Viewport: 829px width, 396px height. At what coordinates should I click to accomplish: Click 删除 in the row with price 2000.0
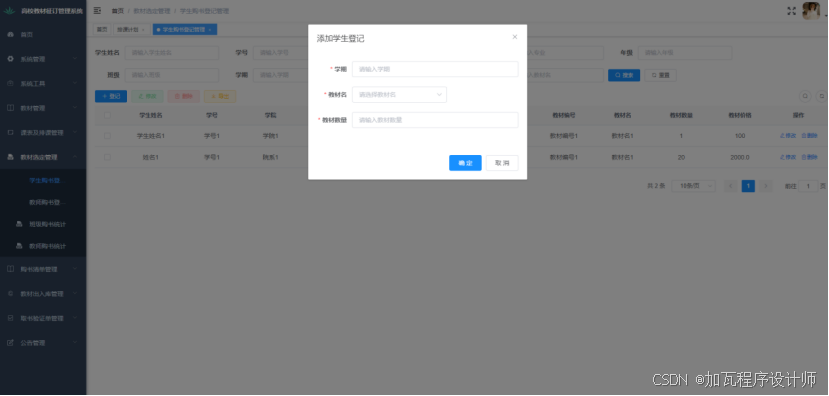pos(809,157)
